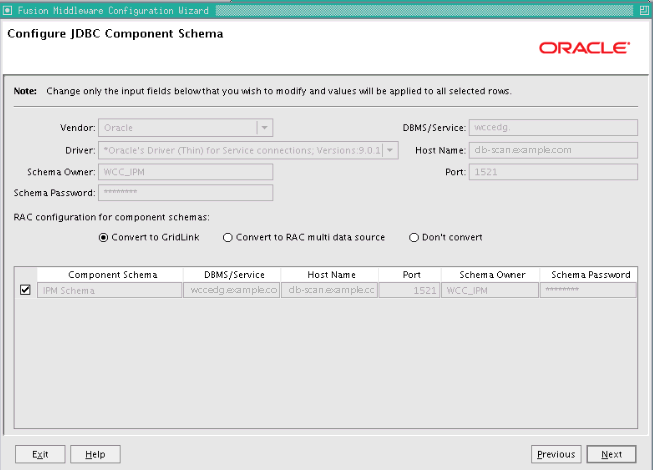
Task: Click the Host Name column header
Action: point(330,275)
